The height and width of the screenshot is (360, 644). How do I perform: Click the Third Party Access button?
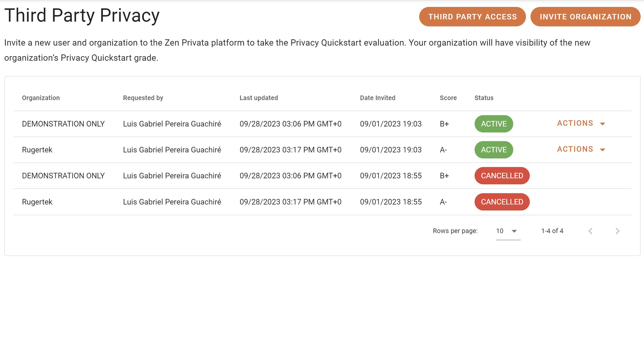(472, 17)
